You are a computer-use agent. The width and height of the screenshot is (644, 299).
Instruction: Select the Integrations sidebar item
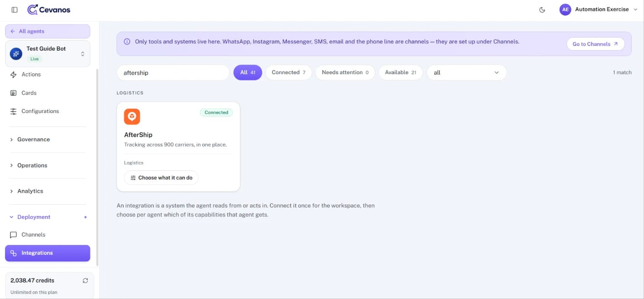pyautogui.click(x=48, y=253)
